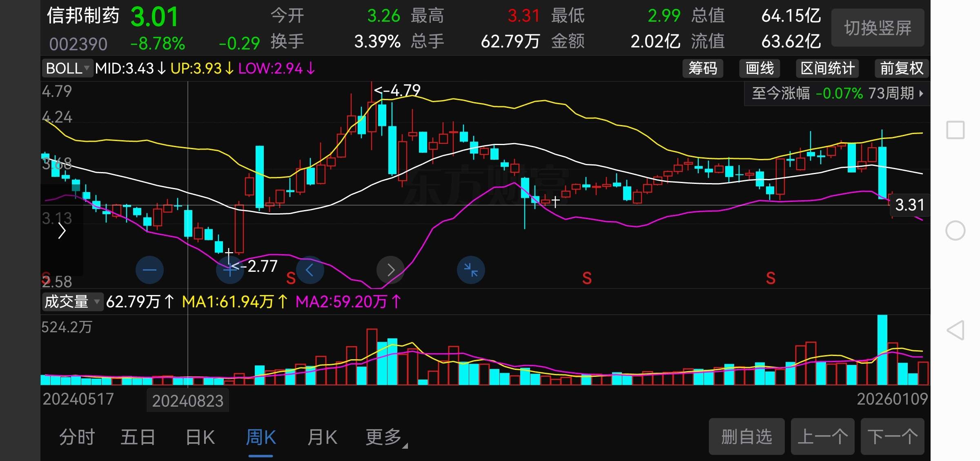
Task: Tap the scroll-right arrow circle on chart
Action: 390,270
